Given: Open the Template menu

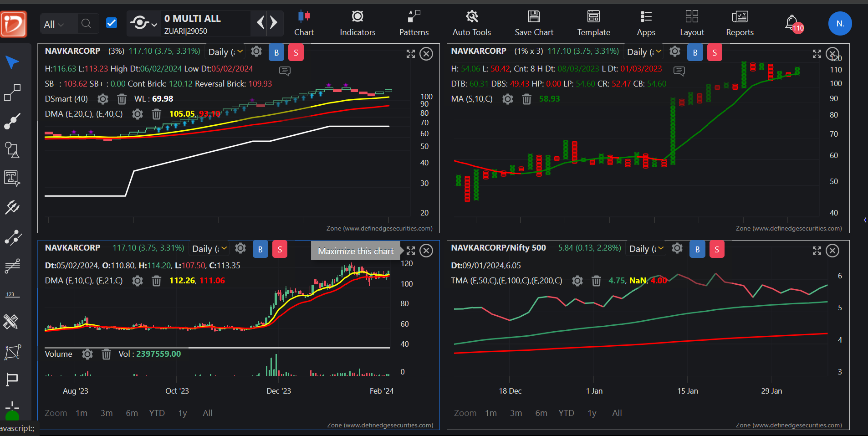Looking at the screenshot, I should point(593,24).
